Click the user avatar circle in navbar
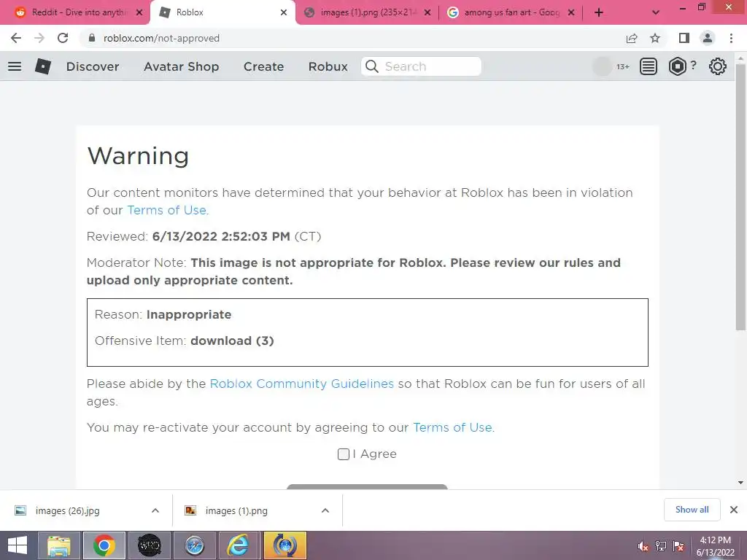 602,66
